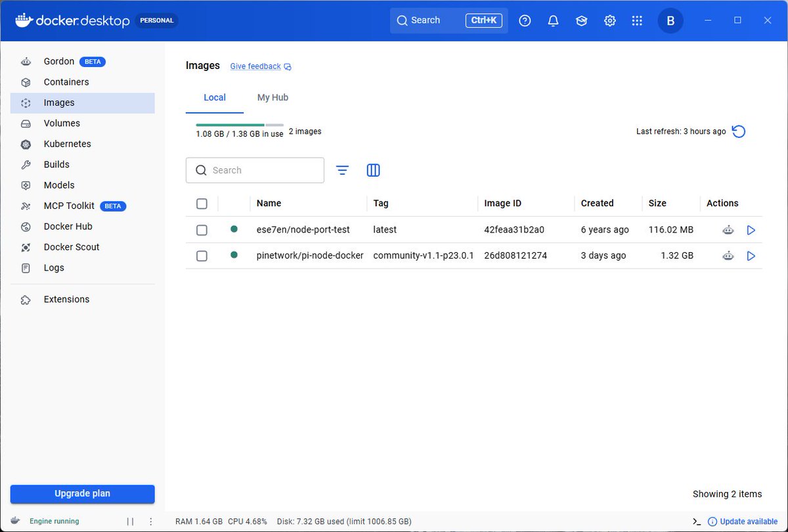This screenshot has height=532, width=788.
Task: Run the pinetwork/pi-node-docker image
Action: click(x=751, y=255)
